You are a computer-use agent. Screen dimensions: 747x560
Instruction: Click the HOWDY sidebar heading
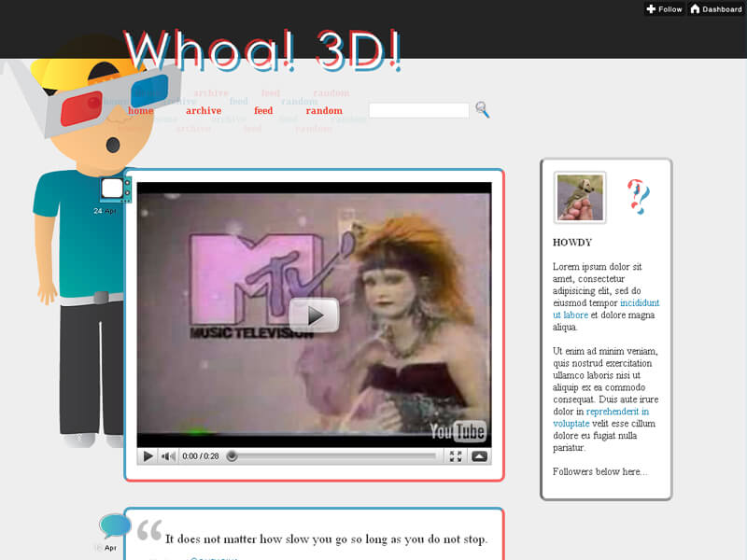point(572,243)
